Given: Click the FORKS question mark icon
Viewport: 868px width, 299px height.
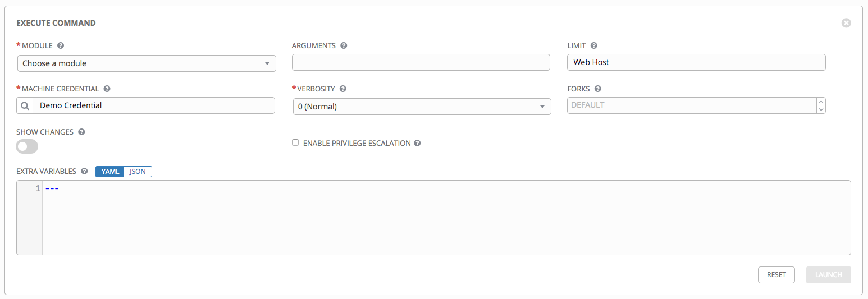Looking at the screenshot, I should pos(597,89).
